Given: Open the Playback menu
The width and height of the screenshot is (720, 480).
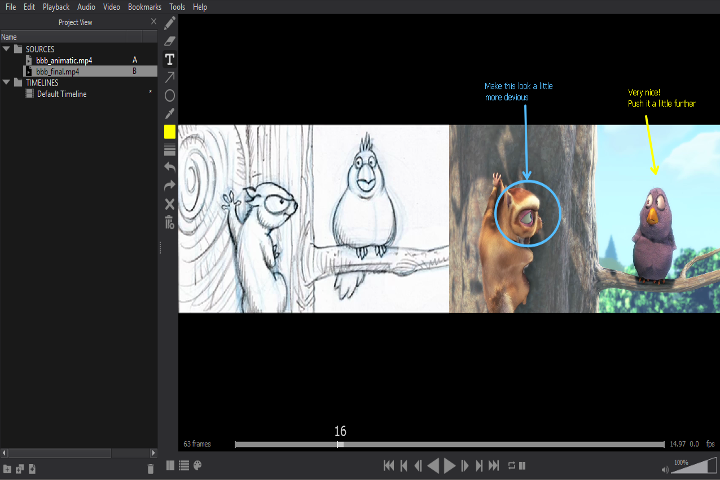Looking at the screenshot, I should coord(56,7).
